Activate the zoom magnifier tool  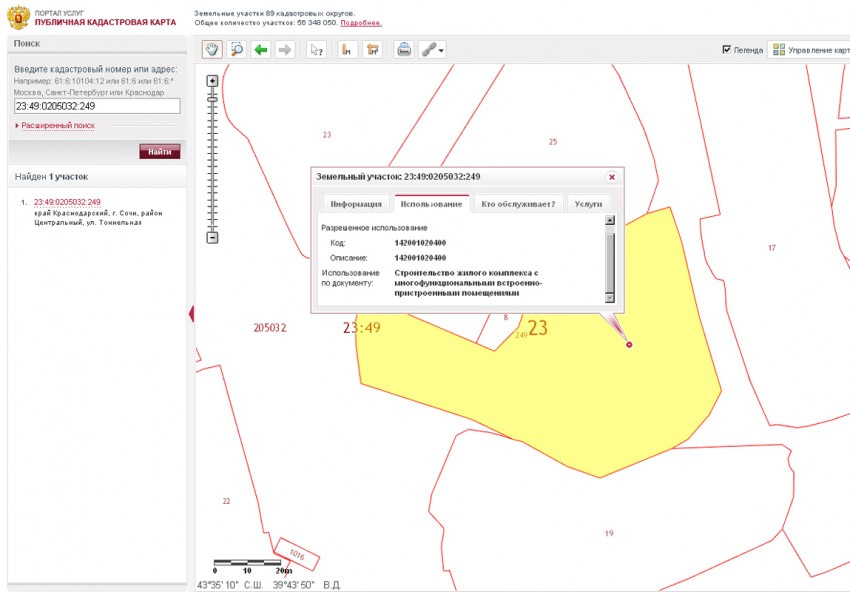pos(237,50)
